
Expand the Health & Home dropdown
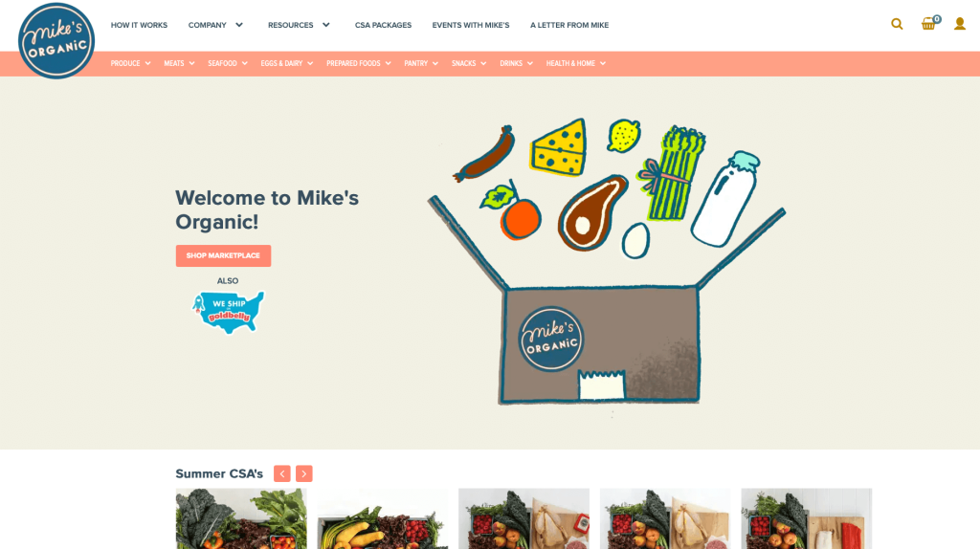[x=575, y=63]
